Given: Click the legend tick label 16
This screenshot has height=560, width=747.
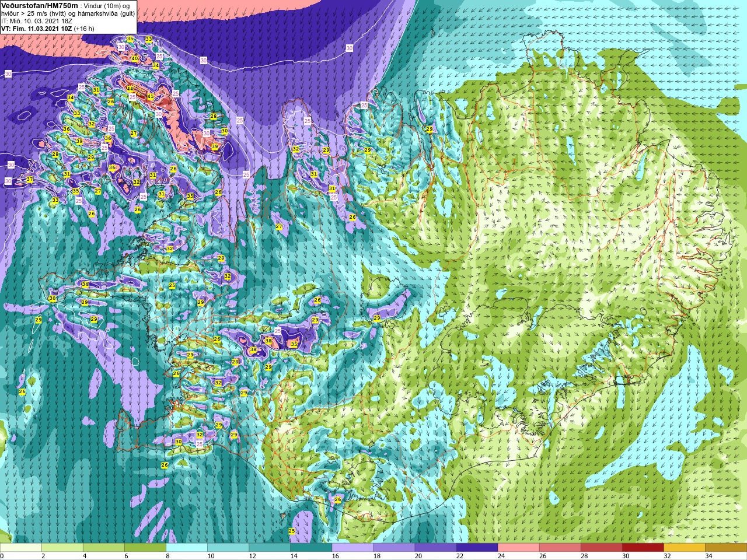Looking at the screenshot, I should (x=336, y=556).
